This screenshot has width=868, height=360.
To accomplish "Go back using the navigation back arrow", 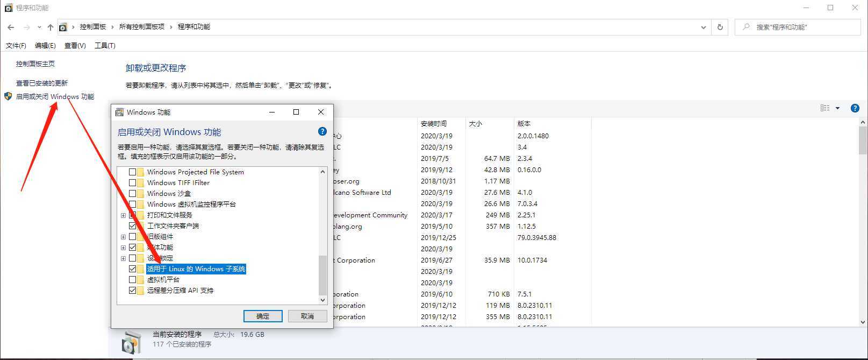I will pos(11,27).
